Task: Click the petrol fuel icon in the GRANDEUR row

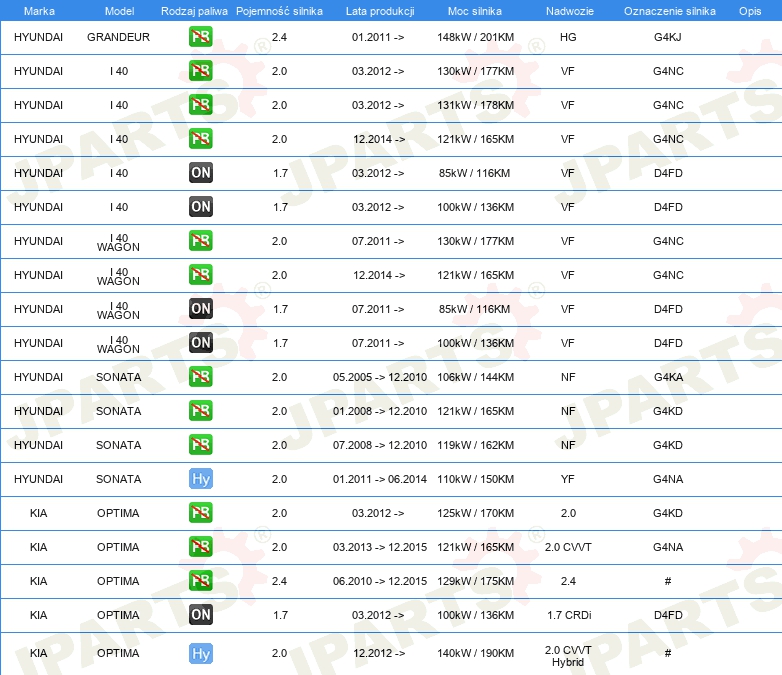Action: pos(201,37)
